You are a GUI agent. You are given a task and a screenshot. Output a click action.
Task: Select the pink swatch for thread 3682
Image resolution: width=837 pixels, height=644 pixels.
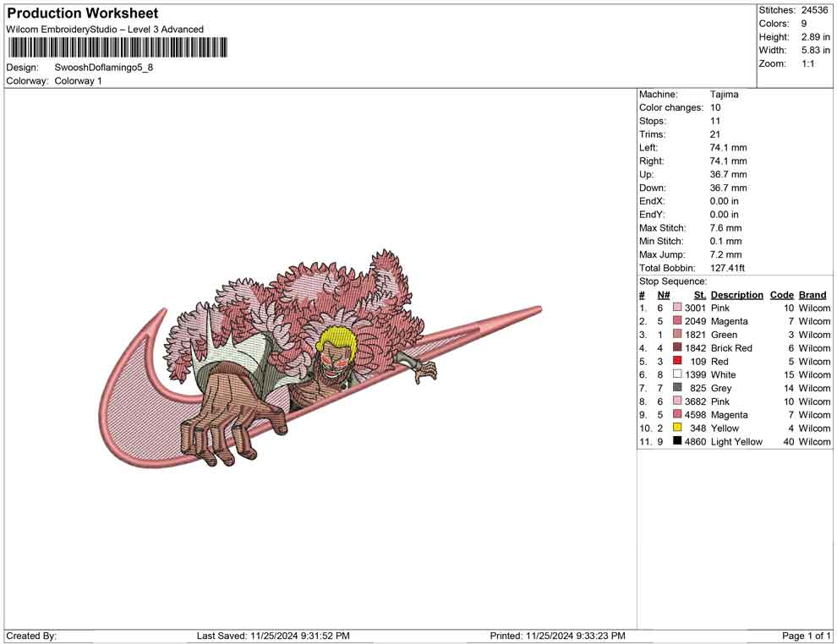tap(677, 401)
